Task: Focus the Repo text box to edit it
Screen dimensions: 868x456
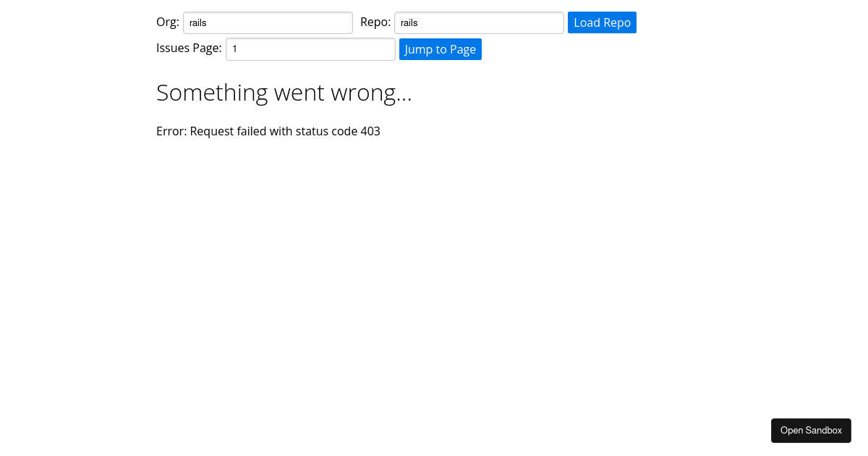Action: [x=478, y=22]
